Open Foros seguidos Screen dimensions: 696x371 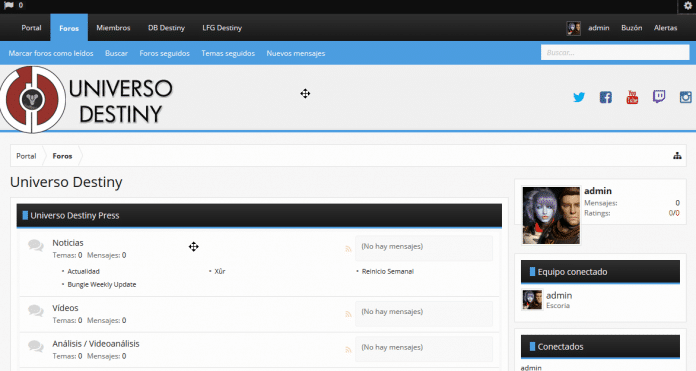[x=164, y=53]
